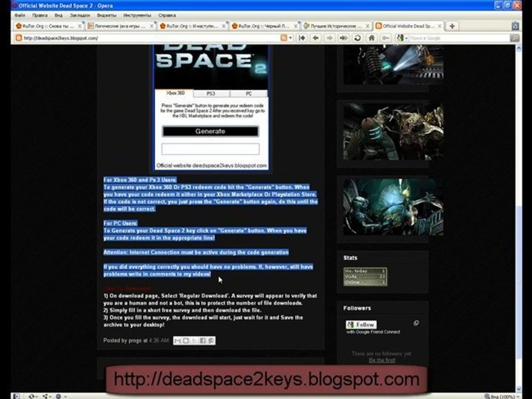Open the Google search engine dropdown
Screen dimensions: 532x399
point(402,38)
